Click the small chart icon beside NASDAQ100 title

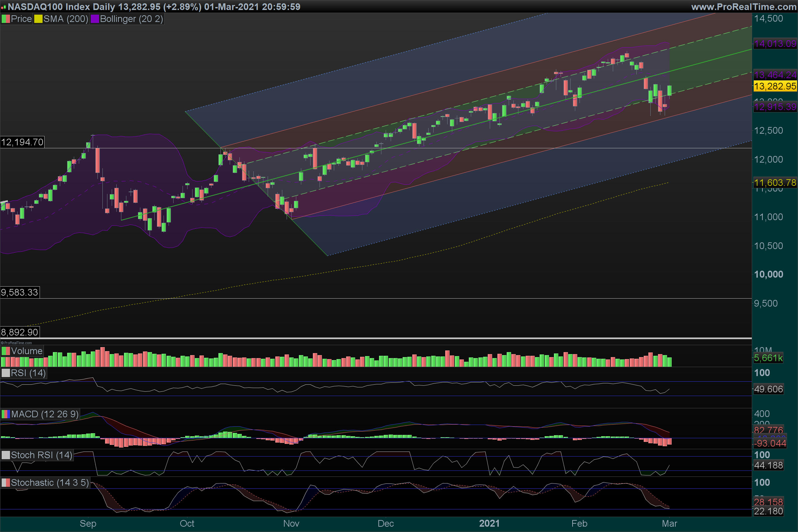point(4,7)
